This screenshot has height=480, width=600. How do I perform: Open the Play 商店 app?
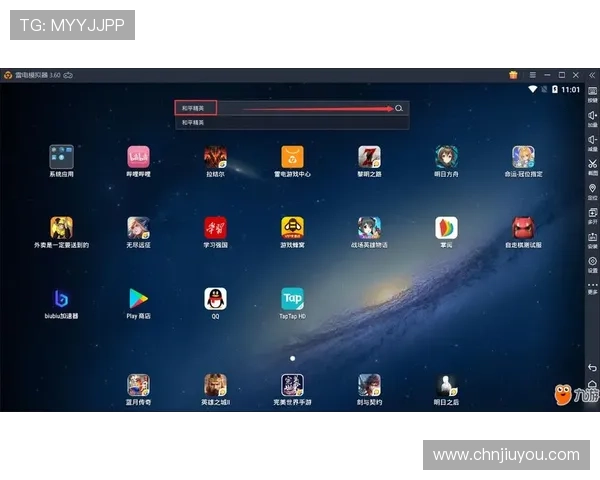click(138, 298)
